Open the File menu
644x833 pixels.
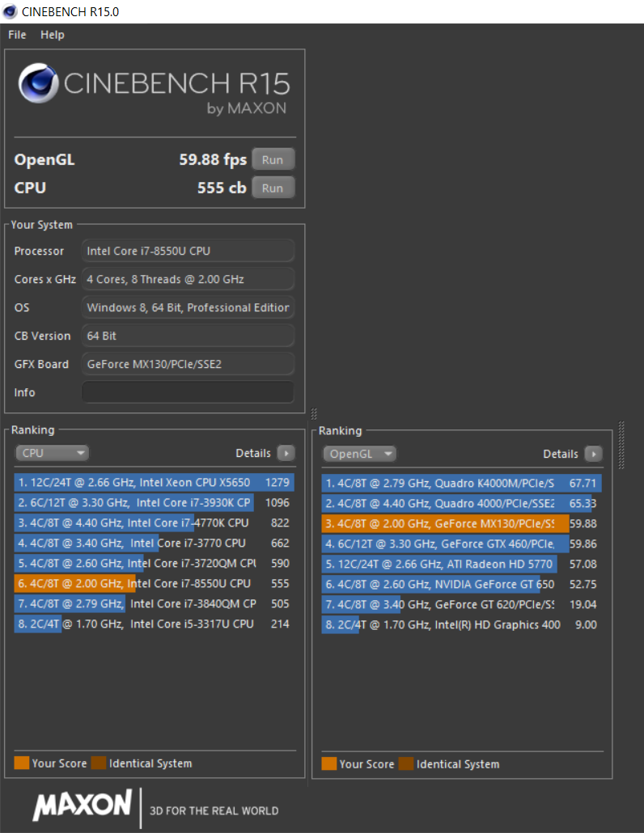[x=17, y=35]
